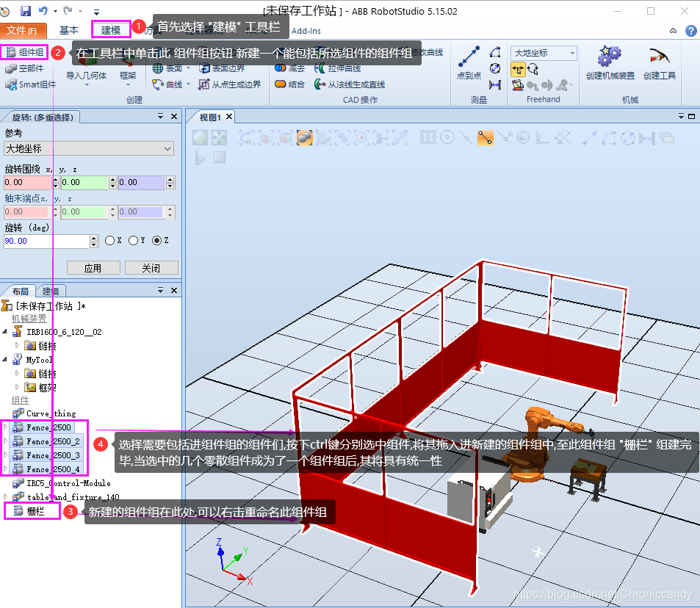Select the Curve selection level icon
The image size is (700, 608).
(247, 137)
